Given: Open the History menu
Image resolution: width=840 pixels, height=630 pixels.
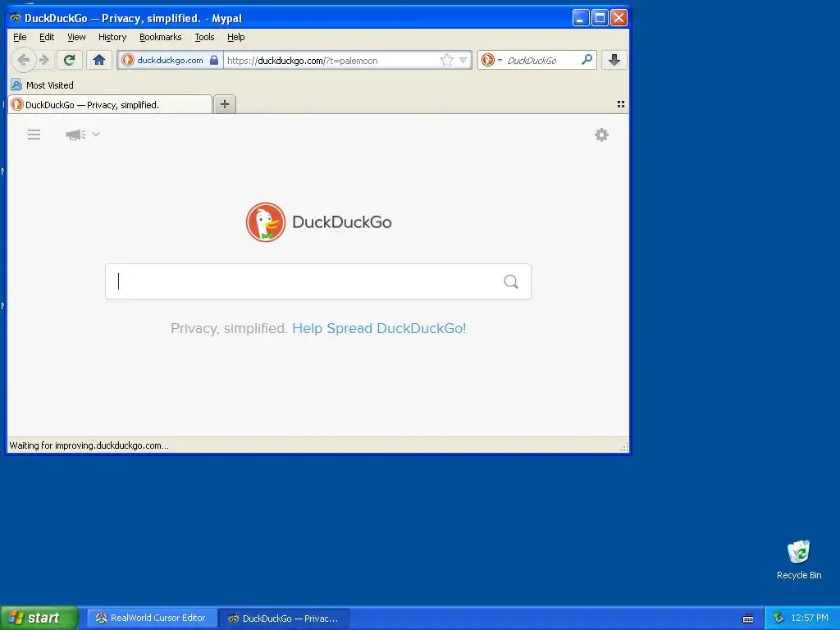Looking at the screenshot, I should coord(112,37).
